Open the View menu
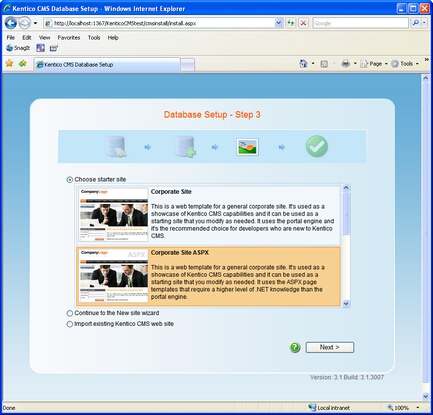433x415 pixels. [44, 38]
